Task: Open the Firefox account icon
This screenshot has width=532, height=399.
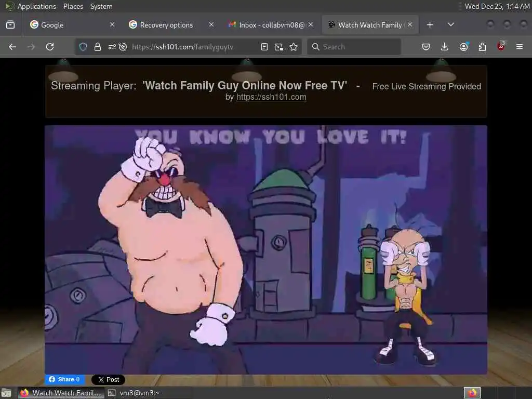Action: tap(463, 47)
